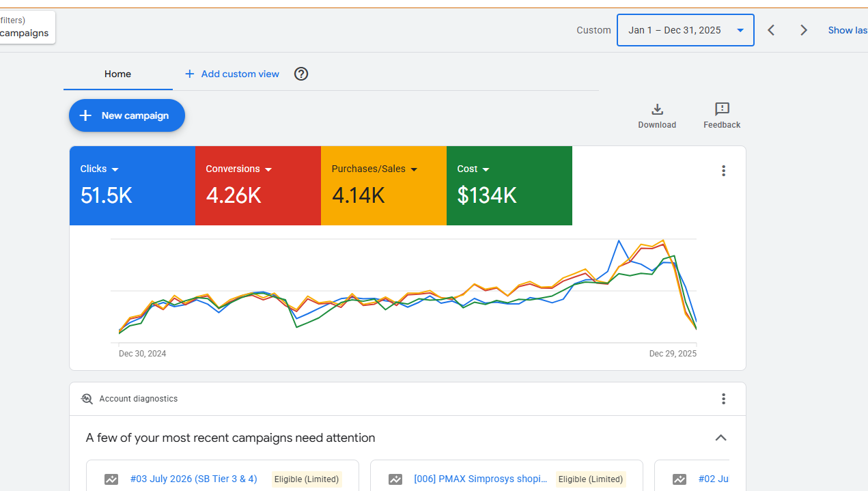Image resolution: width=868 pixels, height=491 pixels.
Task: Click the blue Clicks 51.5K value
Action: (x=106, y=196)
